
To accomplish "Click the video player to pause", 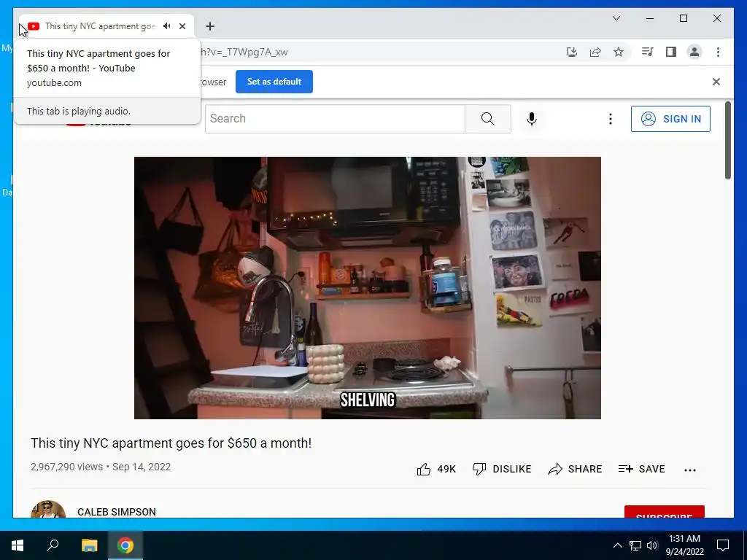I will [x=368, y=287].
